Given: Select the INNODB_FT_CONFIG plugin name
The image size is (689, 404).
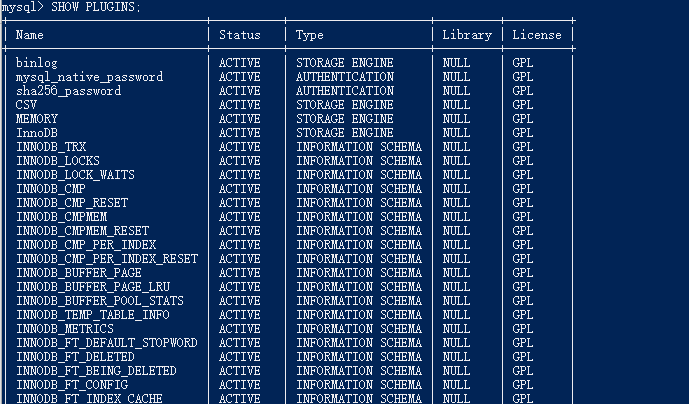Looking at the screenshot, I should [72, 386].
